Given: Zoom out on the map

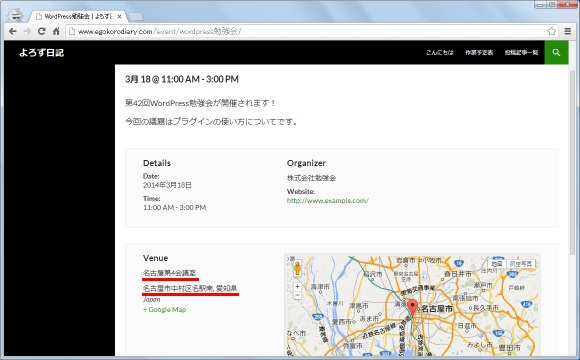Looking at the screenshot, I should (297, 295).
